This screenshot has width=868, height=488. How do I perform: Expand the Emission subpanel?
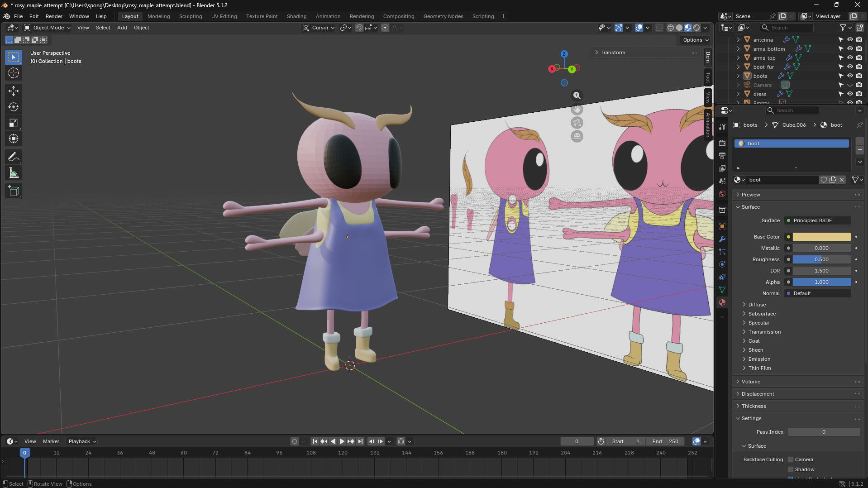tap(759, 359)
